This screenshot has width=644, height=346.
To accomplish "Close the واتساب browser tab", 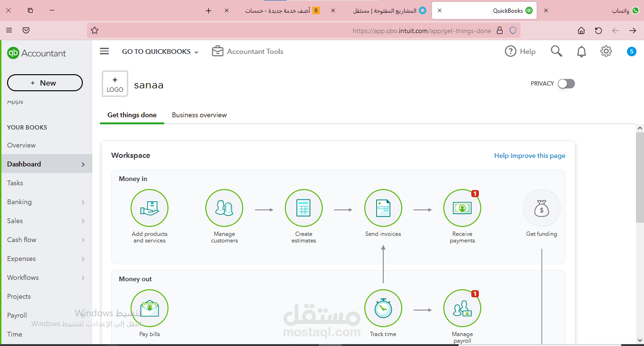I will pos(546,10).
